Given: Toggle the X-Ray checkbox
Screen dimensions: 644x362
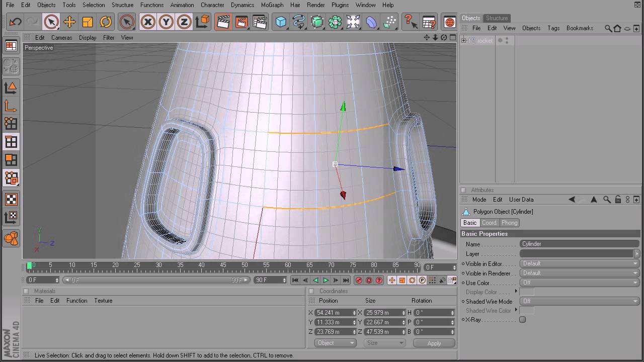Looking at the screenshot, I should tap(522, 320).
